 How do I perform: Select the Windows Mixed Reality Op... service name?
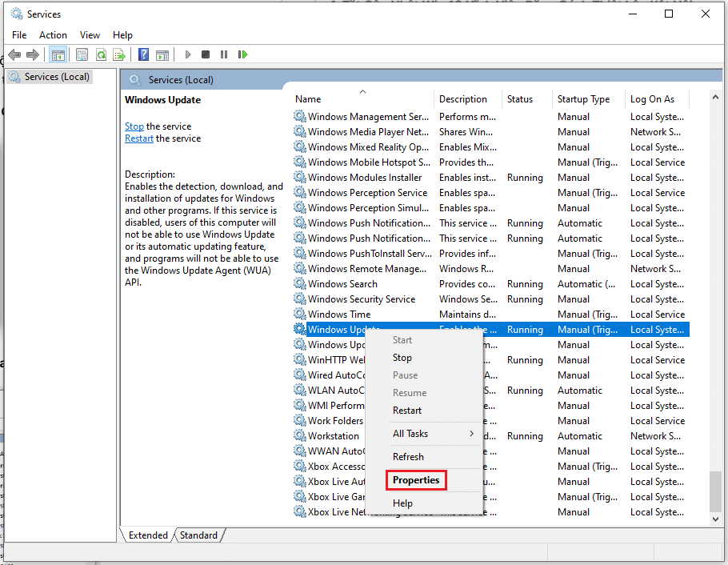coord(368,146)
